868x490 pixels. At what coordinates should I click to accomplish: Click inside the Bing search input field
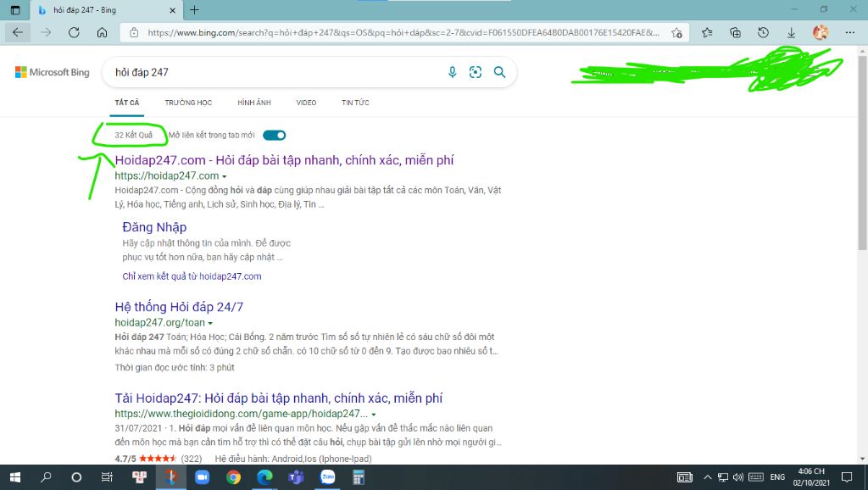(x=254, y=72)
